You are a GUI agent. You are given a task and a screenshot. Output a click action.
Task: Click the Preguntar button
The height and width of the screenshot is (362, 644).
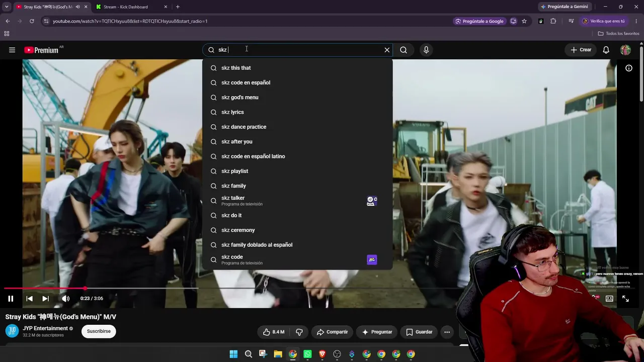[x=377, y=332]
